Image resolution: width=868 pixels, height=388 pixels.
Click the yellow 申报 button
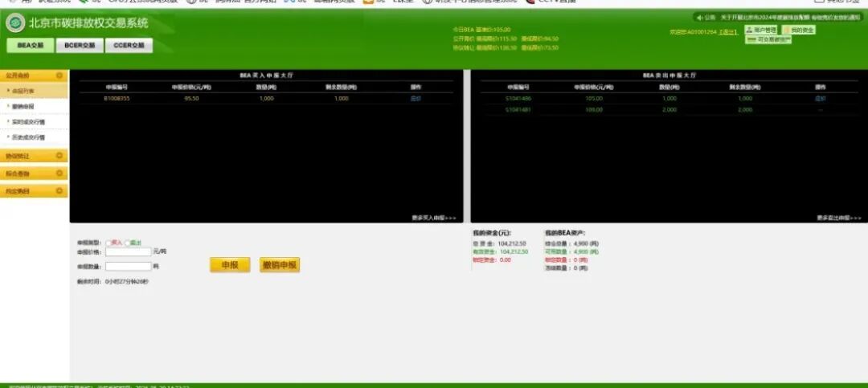(x=230, y=265)
